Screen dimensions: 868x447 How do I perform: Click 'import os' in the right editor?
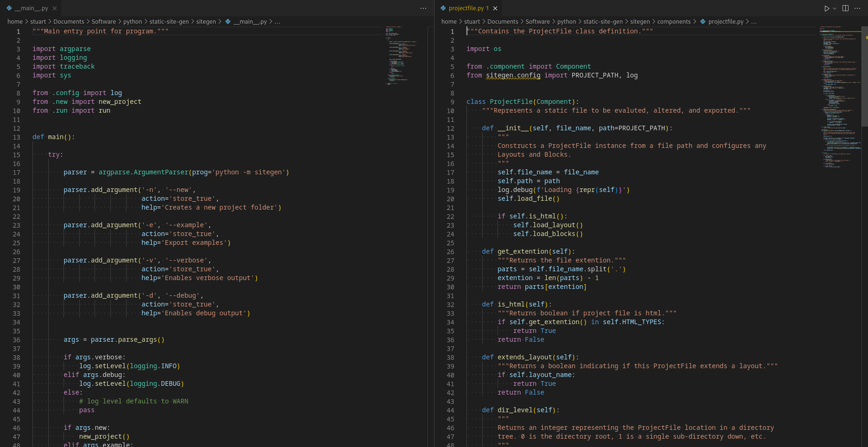click(484, 49)
